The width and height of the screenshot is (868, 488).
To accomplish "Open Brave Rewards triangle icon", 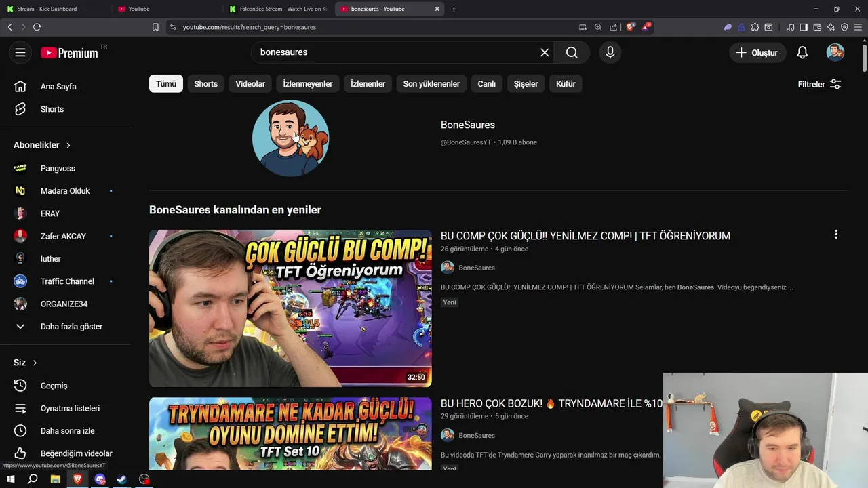I will pos(646,27).
